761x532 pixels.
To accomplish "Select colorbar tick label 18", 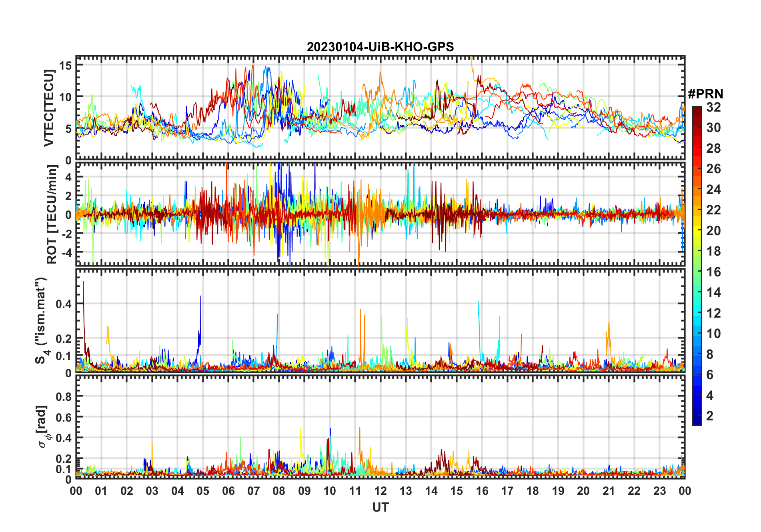I will pos(713,251).
